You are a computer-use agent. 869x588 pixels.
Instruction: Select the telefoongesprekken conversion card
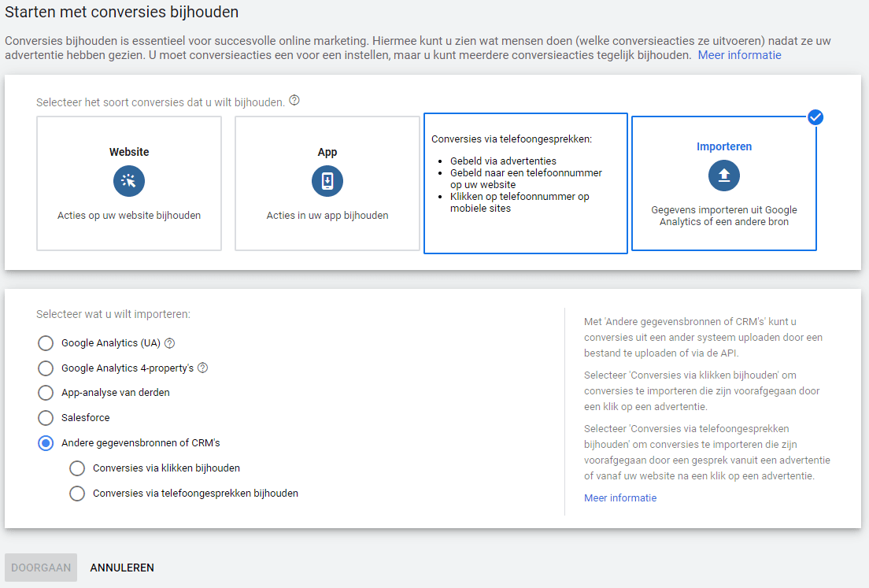tap(525, 183)
